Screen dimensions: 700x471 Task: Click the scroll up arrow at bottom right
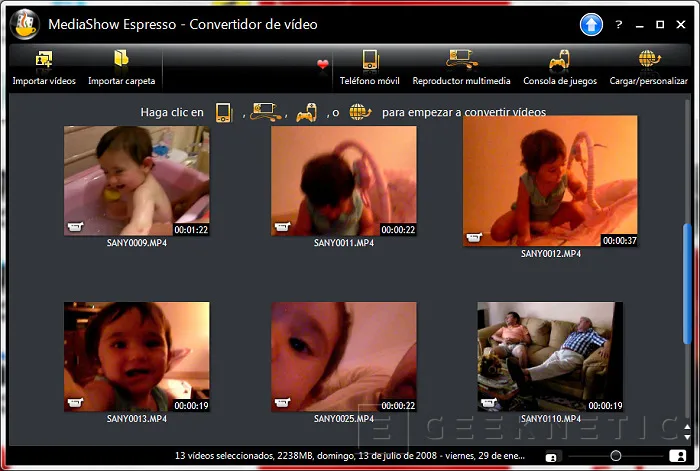click(687, 427)
